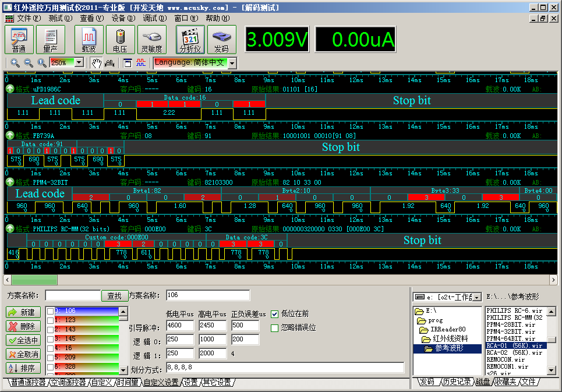Enable the 忽略错误位 checkbox

[x=275, y=328]
